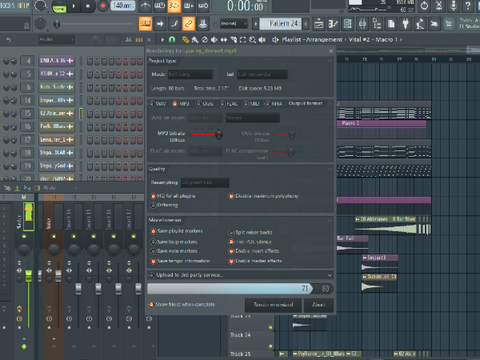This screenshot has height=360, width=480.
Task: Toggle the green magnet snap icon in playlist toolbar
Action: [x=172, y=40]
